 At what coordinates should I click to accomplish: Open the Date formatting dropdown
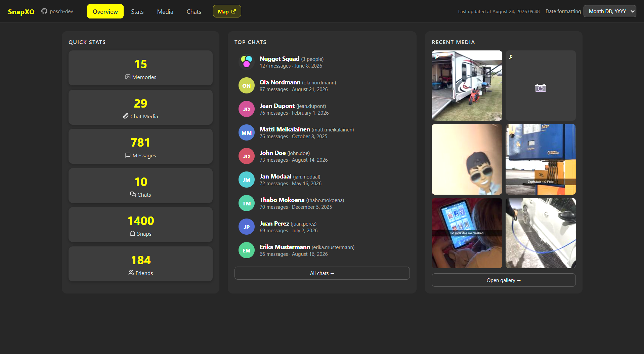click(610, 11)
